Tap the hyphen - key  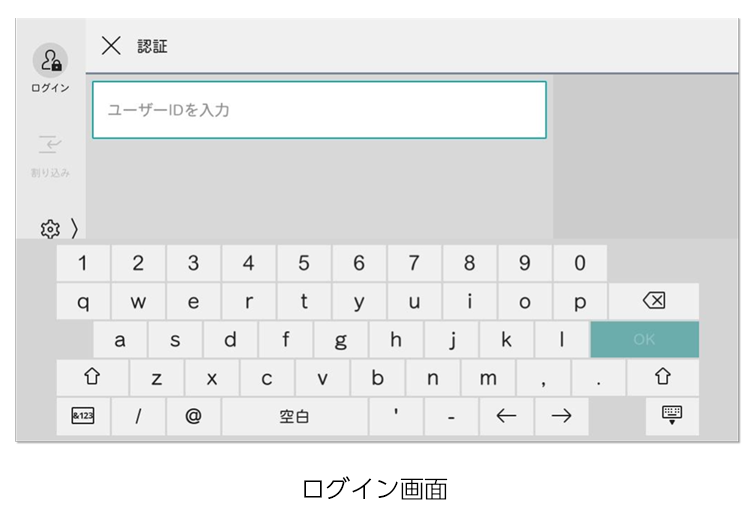click(x=451, y=416)
